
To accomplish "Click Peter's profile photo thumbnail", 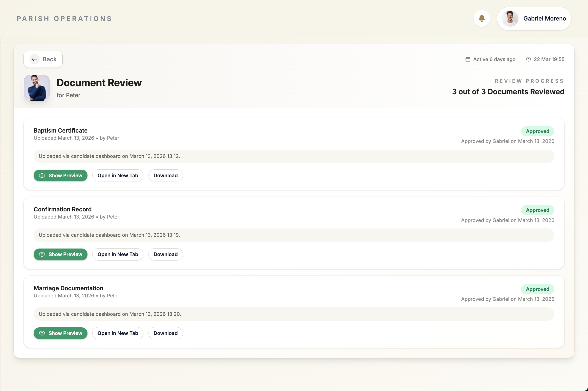I will pyautogui.click(x=37, y=88).
